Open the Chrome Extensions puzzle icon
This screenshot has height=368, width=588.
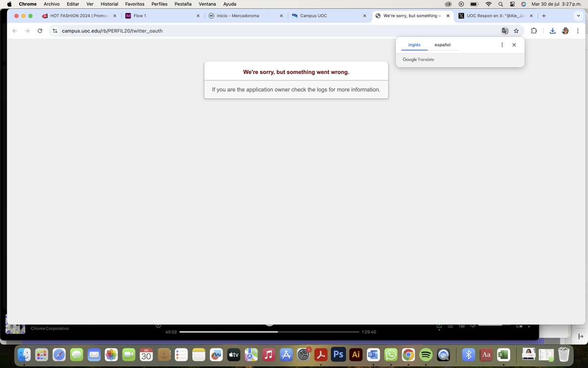pyautogui.click(x=534, y=30)
